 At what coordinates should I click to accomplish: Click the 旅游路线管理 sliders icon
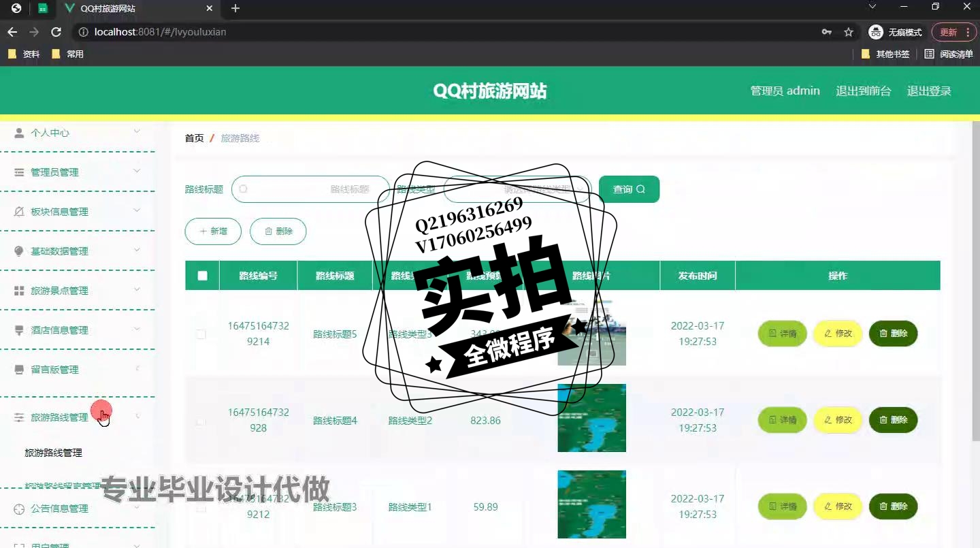click(x=19, y=417)
